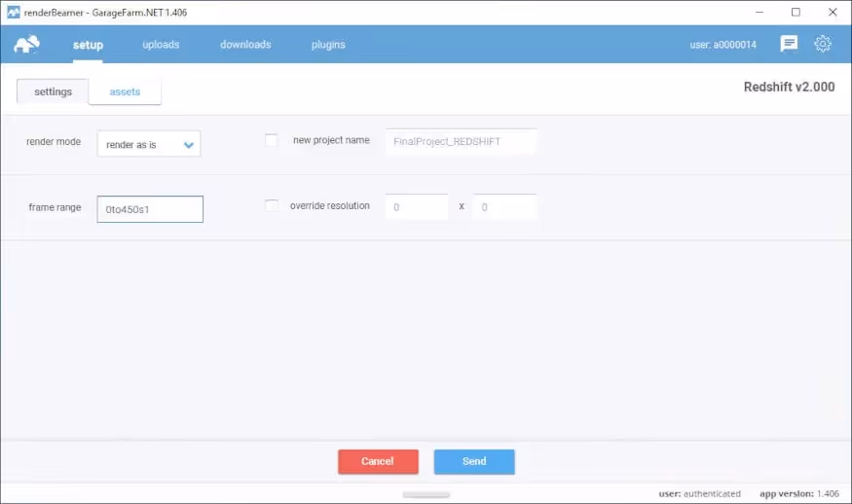Image resolution: width=852 pixels, height=504 pixels.
Task: Maximize the renderBeamer window
Action: [x=796, y=12]
